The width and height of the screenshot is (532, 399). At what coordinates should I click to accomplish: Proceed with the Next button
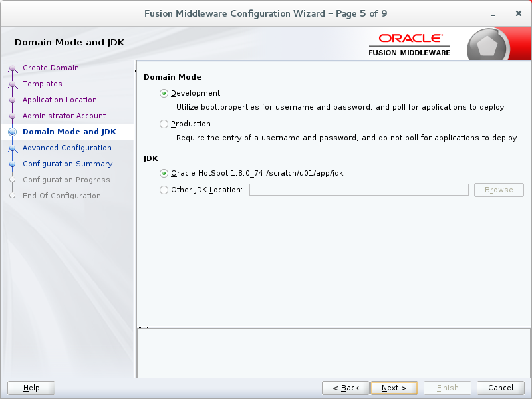[394, 388]
